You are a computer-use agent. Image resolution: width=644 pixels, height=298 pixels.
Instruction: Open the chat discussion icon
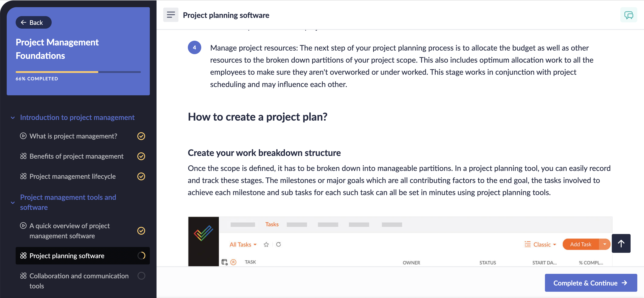[x=629, y=15]
